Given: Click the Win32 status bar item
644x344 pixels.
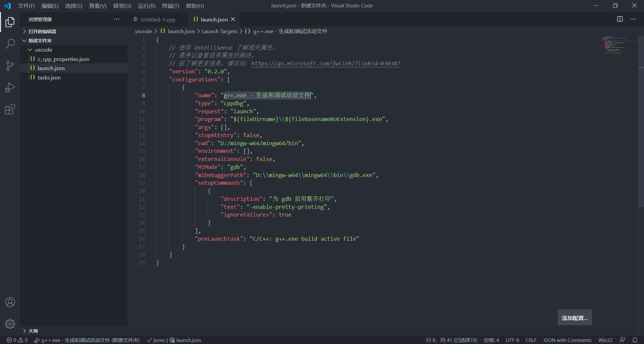Looking at the screenshot, I should (605, 340).
